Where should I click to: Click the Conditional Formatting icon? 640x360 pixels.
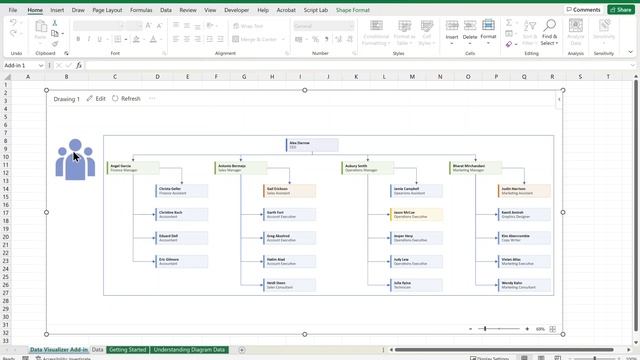click(x=376, y=26)
